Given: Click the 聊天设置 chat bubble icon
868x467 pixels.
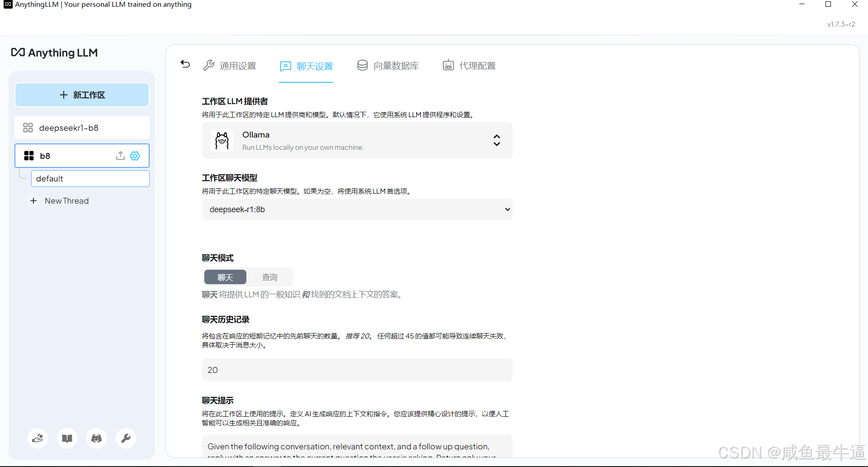Looking at the screenshot, I should (x=286, y=67).
